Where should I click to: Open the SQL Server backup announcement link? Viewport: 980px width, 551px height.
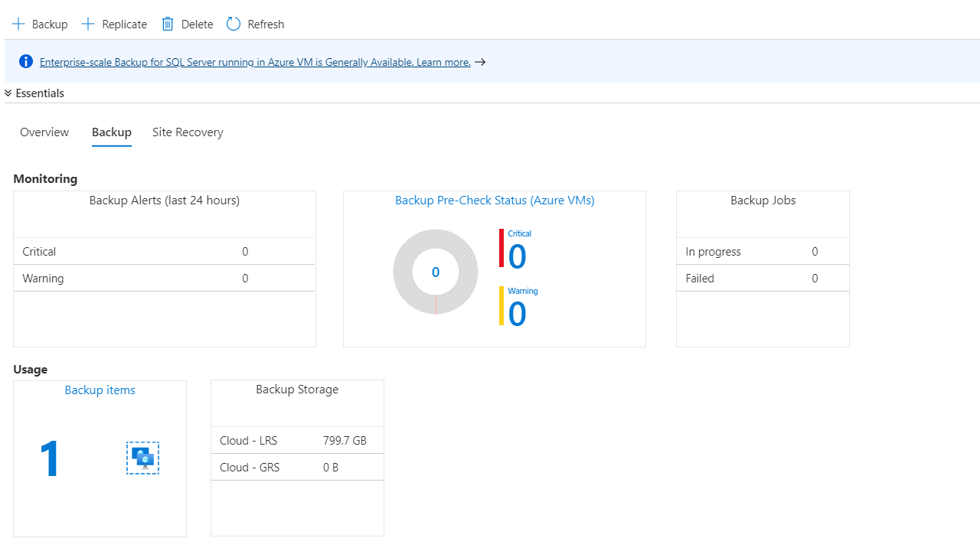coord(255,62)
